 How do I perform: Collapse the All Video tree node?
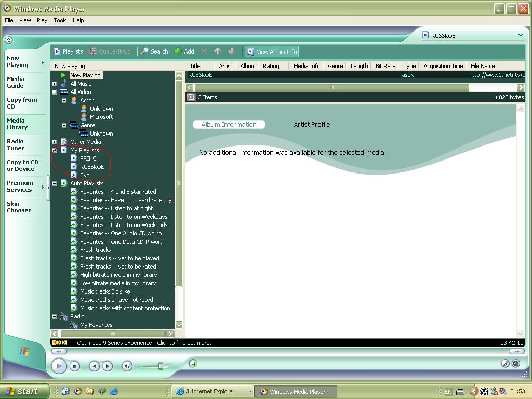54,92
